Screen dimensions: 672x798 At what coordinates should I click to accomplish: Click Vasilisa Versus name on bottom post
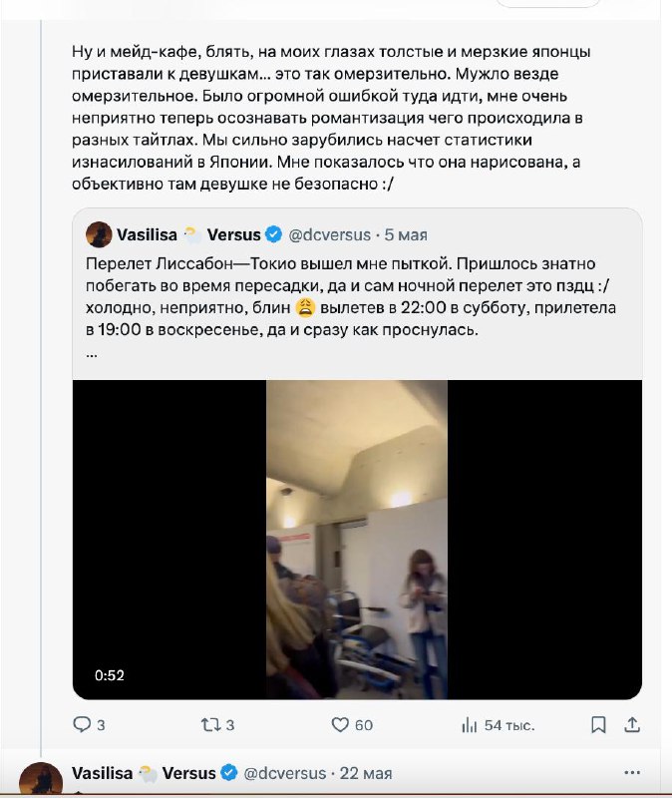[144, 773]
